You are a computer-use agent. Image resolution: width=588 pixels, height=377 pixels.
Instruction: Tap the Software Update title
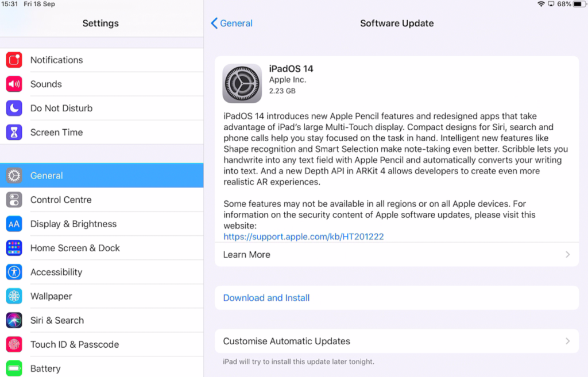(397, 23)
